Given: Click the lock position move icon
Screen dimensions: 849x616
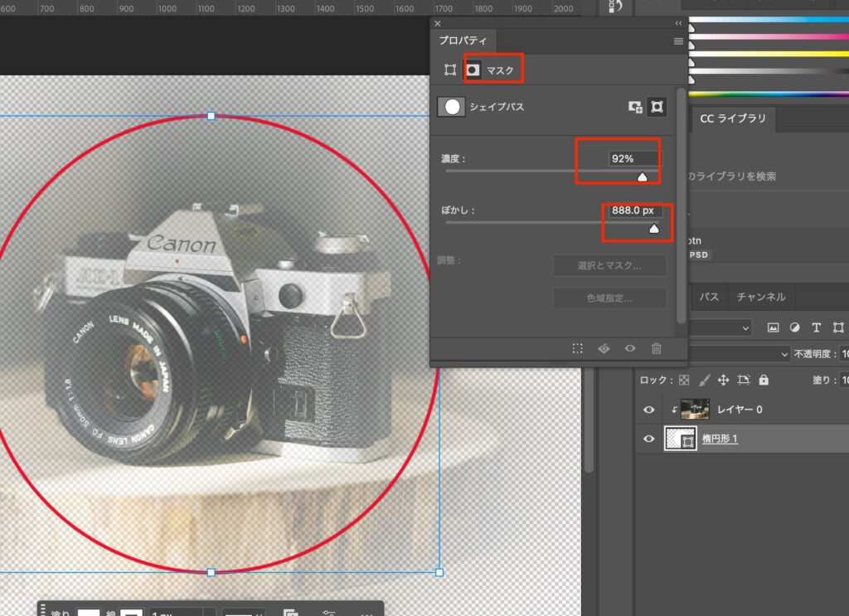Looking at the screenshot, I should click(723, 380).
